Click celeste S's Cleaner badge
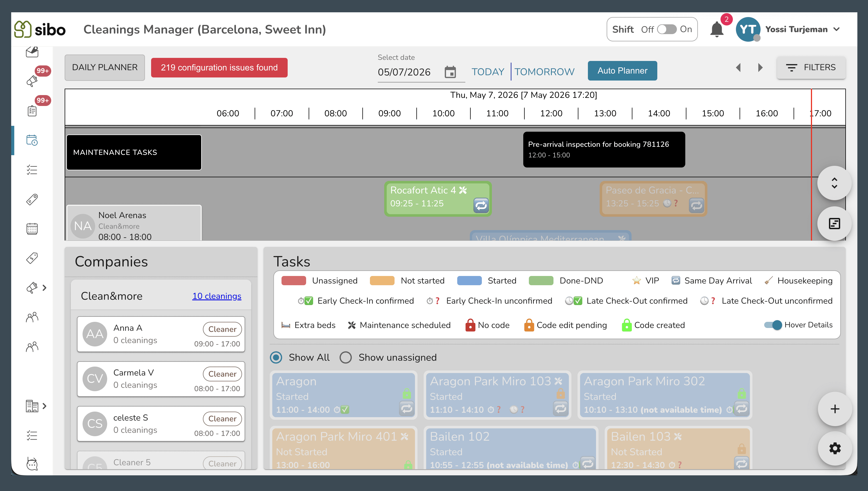 tap(222, 419)
